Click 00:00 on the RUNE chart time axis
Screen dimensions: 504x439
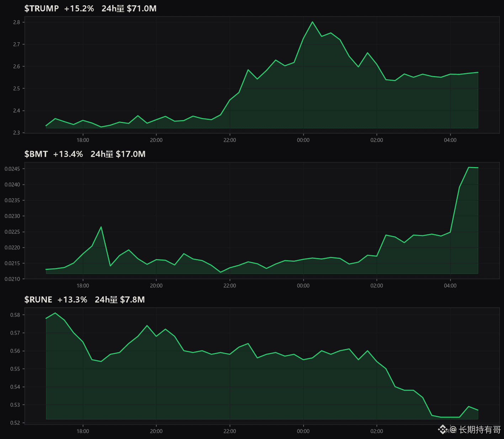[x=303, y=431]
